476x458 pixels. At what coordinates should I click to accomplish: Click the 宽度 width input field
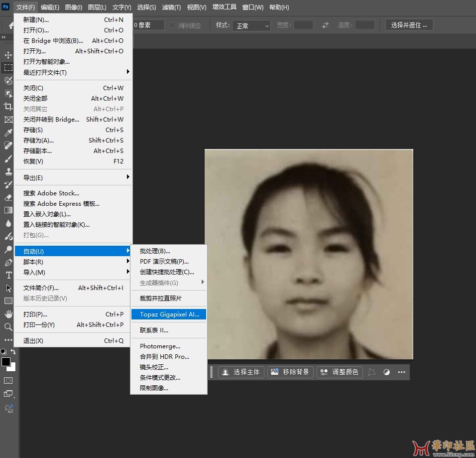[303, 25]
